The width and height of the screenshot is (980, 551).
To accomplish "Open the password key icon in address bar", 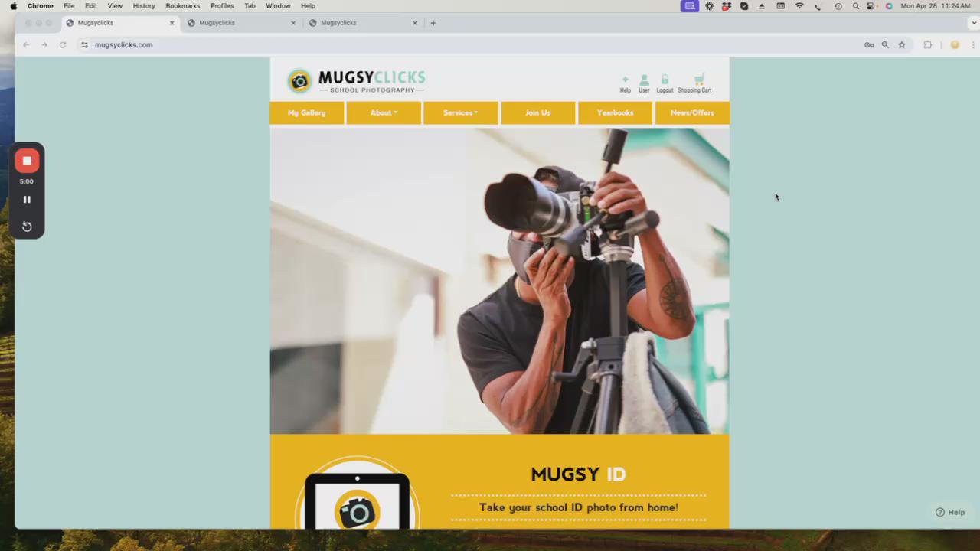I will coord(869,44).
